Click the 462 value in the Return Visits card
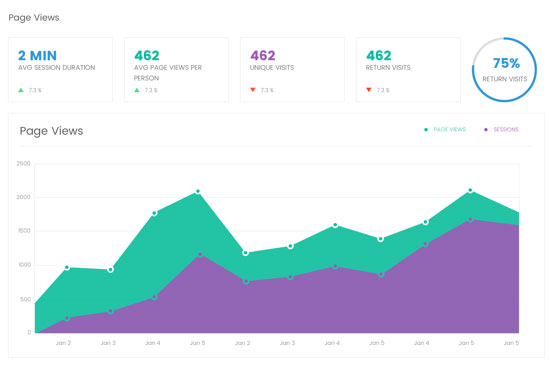 pyautogui.click(x=378, y=55)
